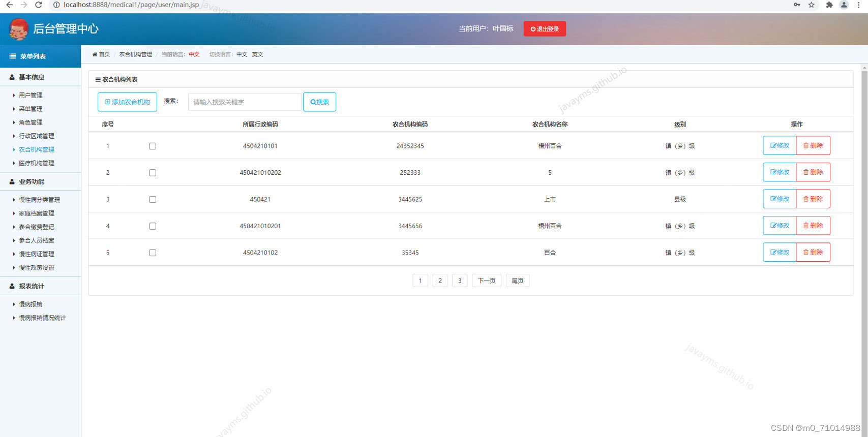This screenshot has height=437, width=868.
Task: Click the 农合机构名称 column header
Action: (550, 124)
